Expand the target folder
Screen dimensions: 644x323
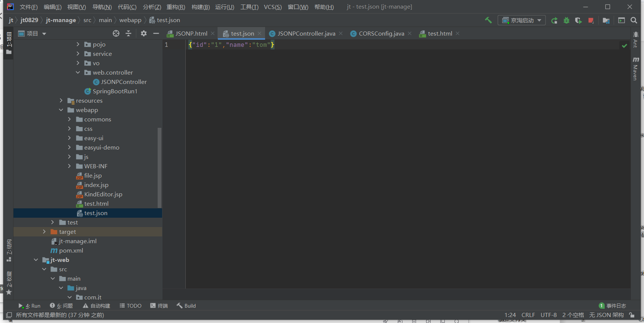click(x=44, y=232)
